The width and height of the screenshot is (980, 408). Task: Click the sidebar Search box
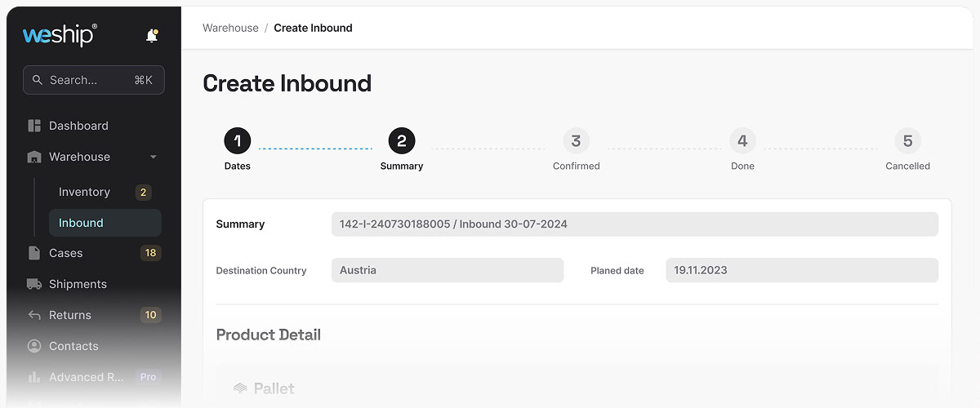[x=93, y=80]
